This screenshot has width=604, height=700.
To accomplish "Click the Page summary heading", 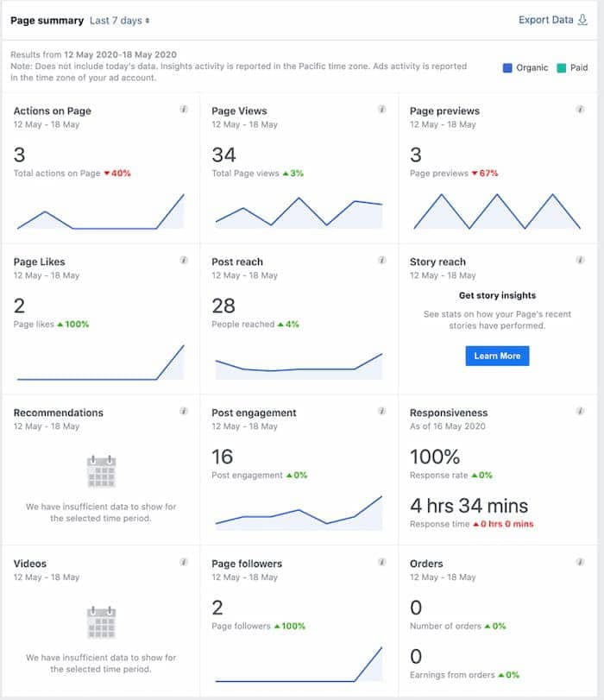I will (x=47, y=21).
